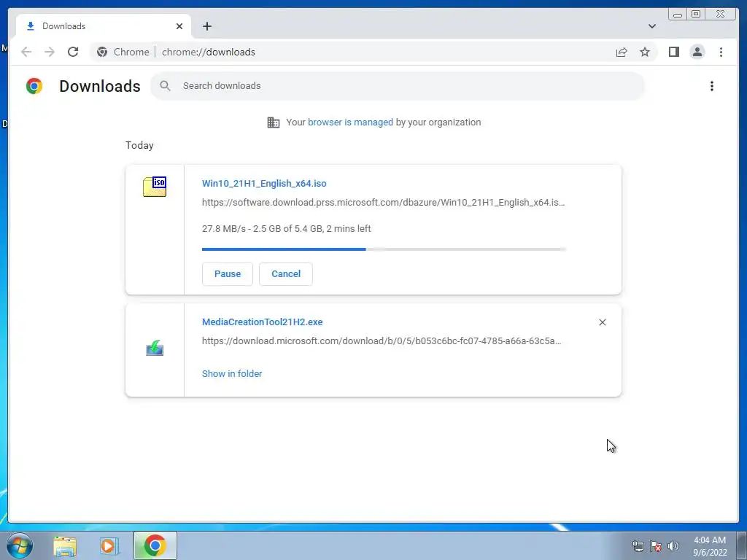Click the managed organization building icon
Screen dimensions: 747x560
click(x=274, y=122)
